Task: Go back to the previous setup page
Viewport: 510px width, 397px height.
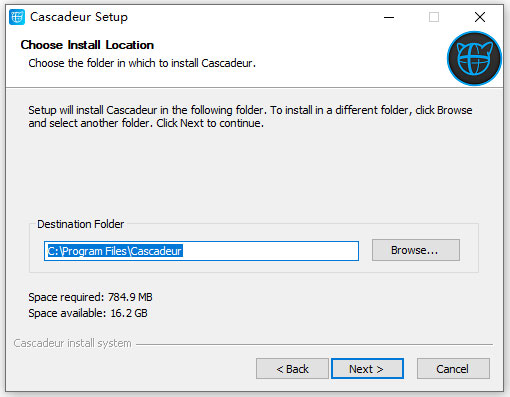Action: click(292, 369)
